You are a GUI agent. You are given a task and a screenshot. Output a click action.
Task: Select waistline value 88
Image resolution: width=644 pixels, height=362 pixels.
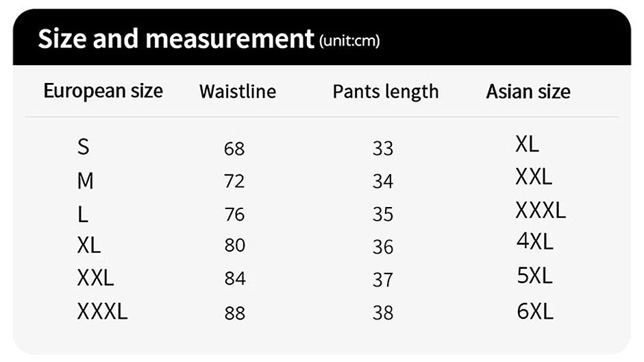point(234,313)
